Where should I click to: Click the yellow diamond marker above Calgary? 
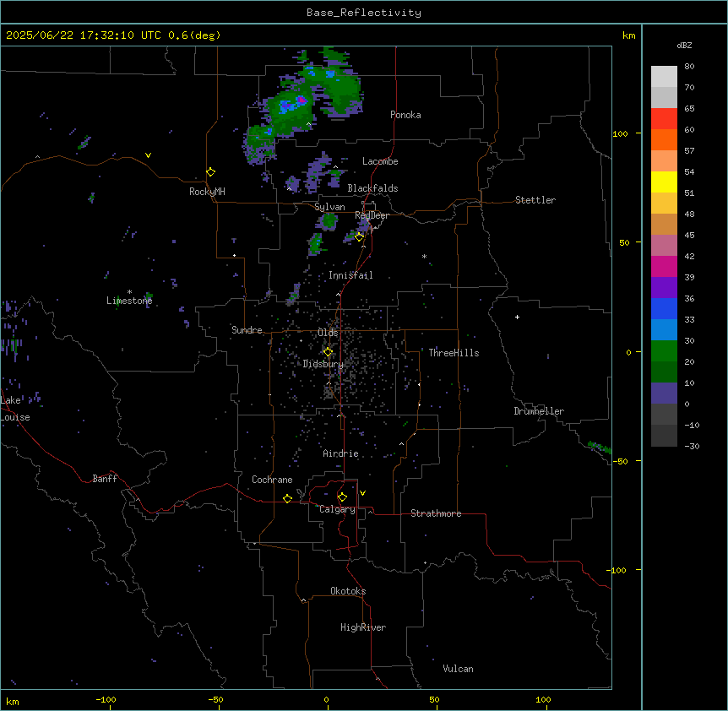[x=342, y=497]
